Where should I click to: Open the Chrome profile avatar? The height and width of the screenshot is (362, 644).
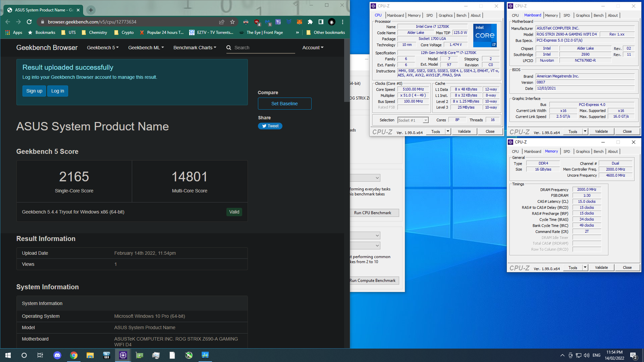click(332, 22)
